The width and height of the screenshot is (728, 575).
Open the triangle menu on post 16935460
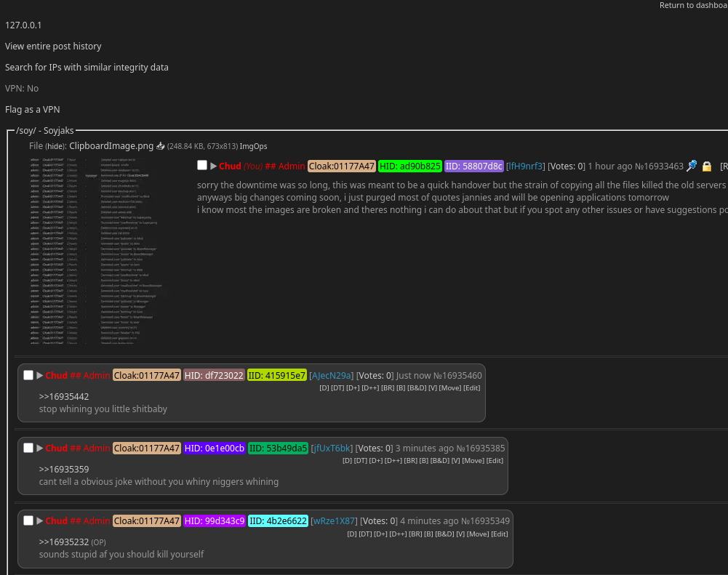(40, 375)
